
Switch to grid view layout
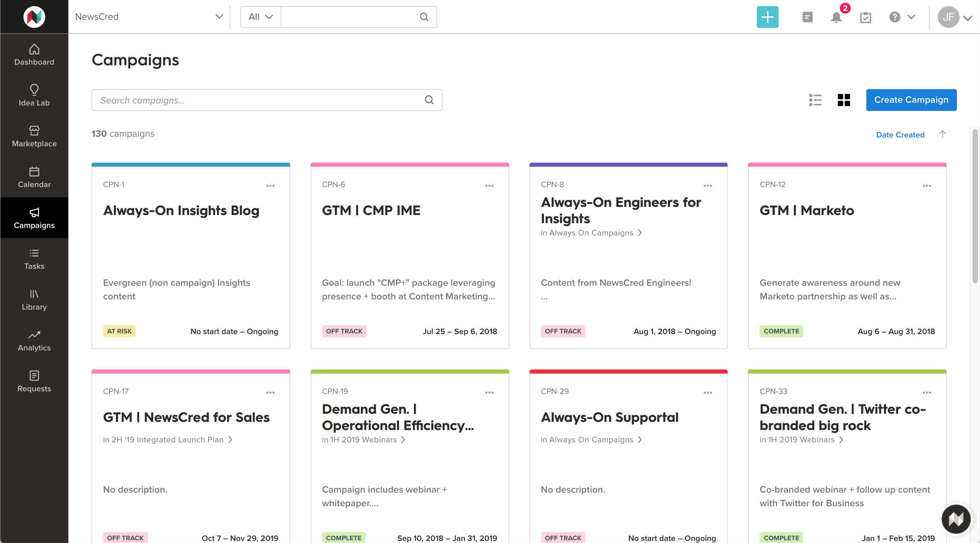click(x=843, y=100)
